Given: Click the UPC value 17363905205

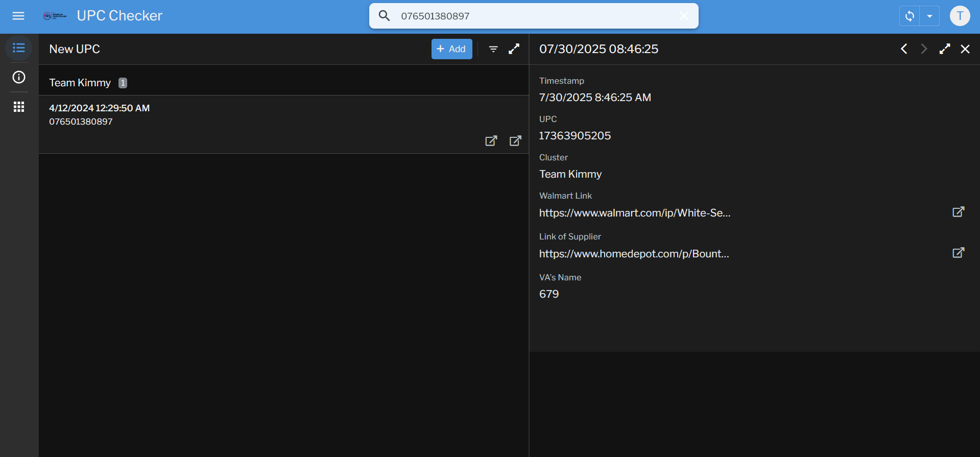Looking at the screenshot, I should (575, 136).
